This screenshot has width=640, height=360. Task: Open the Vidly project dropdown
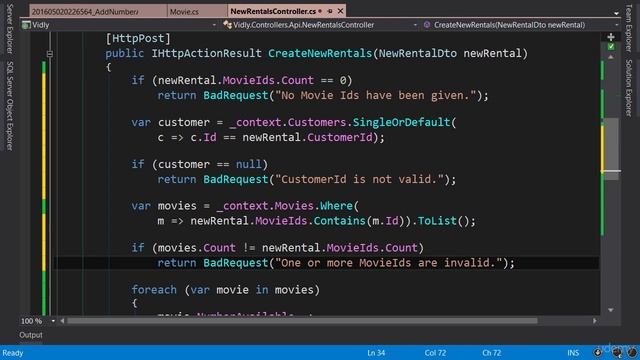pyautogui.click(x=214, y=25)
